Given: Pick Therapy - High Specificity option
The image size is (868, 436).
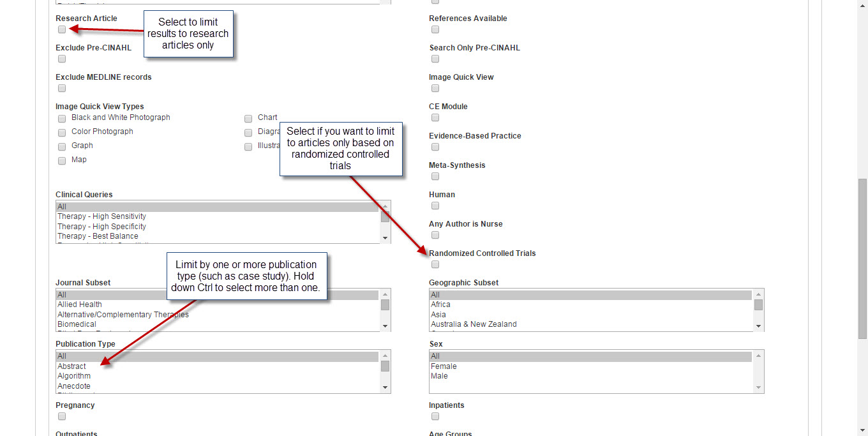Looking at the screenshot, I should tap(218, 227).
